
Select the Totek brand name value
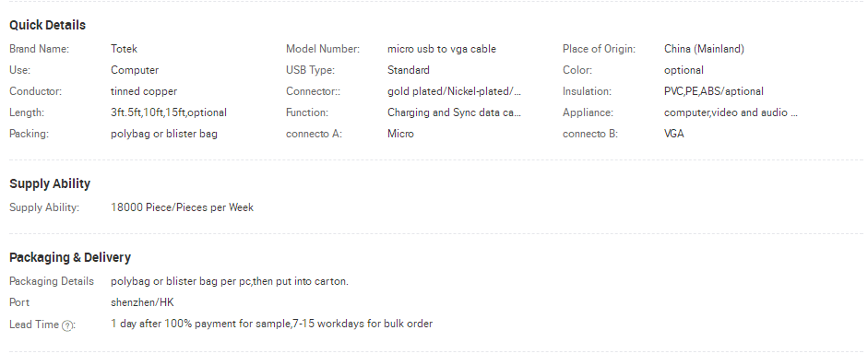pos(124,49)
